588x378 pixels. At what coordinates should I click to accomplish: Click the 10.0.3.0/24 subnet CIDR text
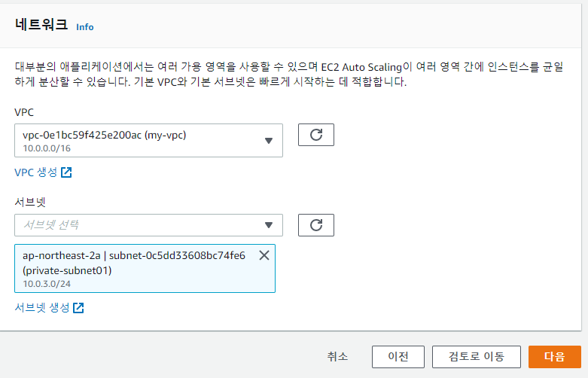pyautogui.click(x=47, y=284)
